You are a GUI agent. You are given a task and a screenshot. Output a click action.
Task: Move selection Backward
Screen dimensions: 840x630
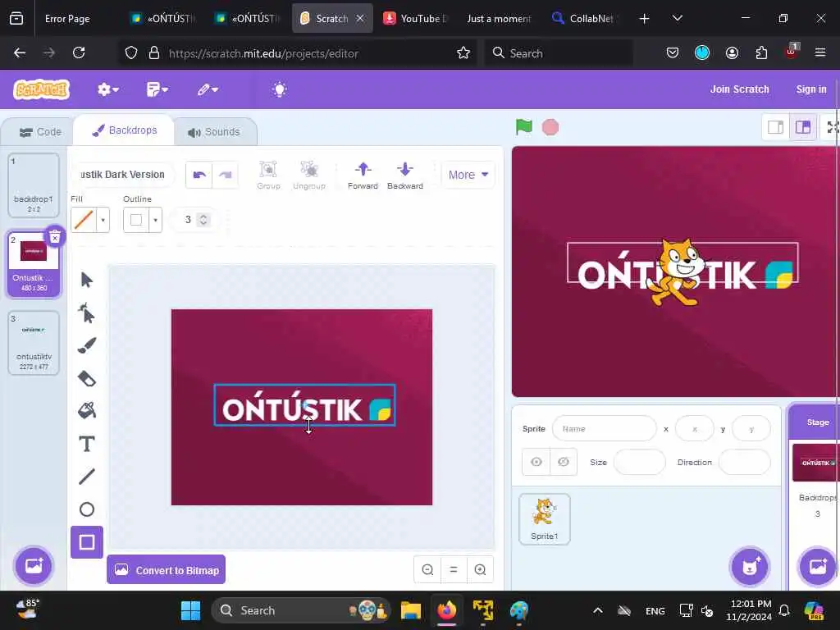(405, 176)
